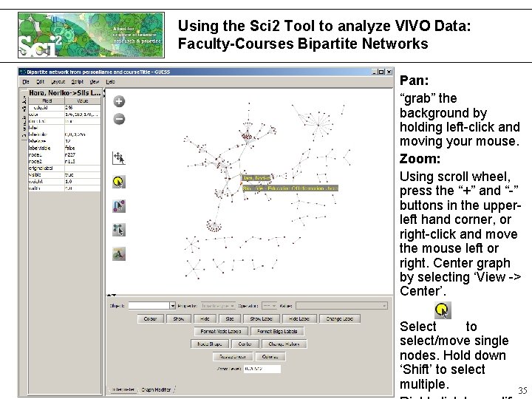Select the node1 value n227

point(83,154)
